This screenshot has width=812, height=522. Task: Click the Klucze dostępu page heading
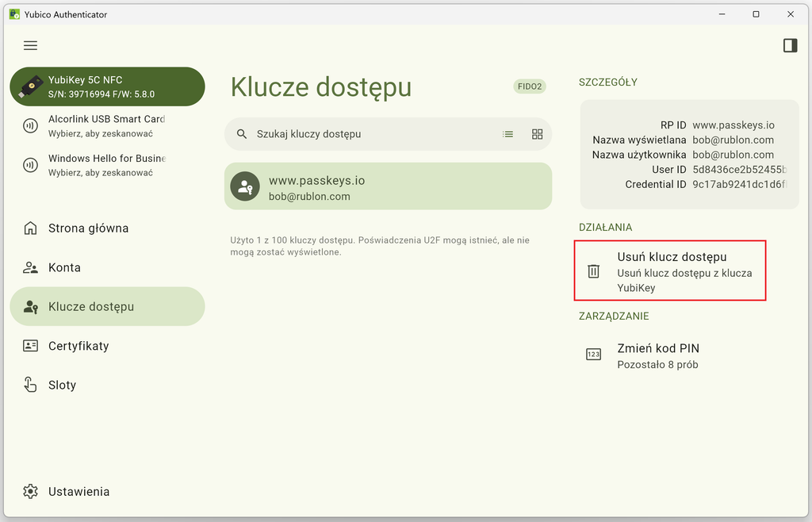(321, 87)
